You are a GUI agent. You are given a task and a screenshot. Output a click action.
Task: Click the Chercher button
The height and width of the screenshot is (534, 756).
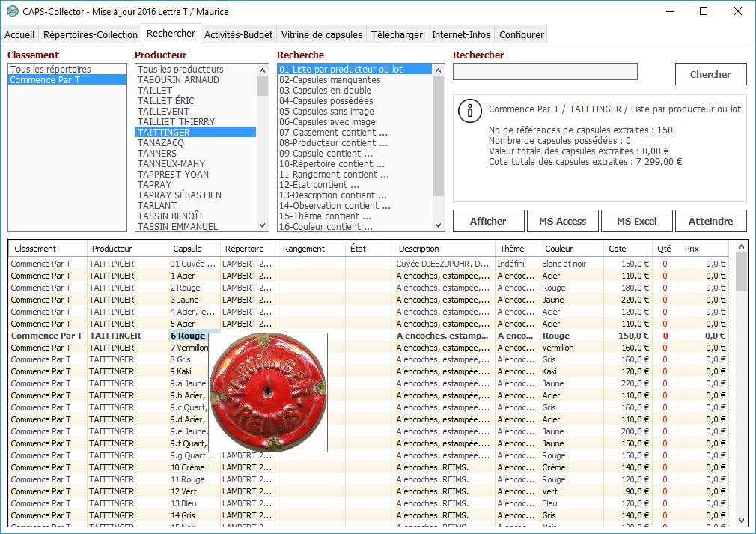710,74
